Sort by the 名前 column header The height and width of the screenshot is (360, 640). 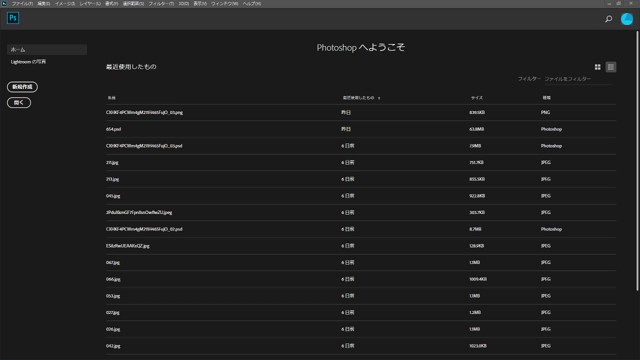coord(111,98)
